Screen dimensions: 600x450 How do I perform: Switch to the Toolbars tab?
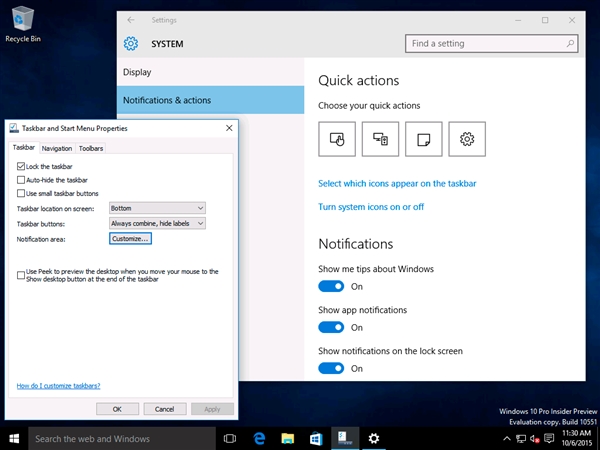point(90,148)
